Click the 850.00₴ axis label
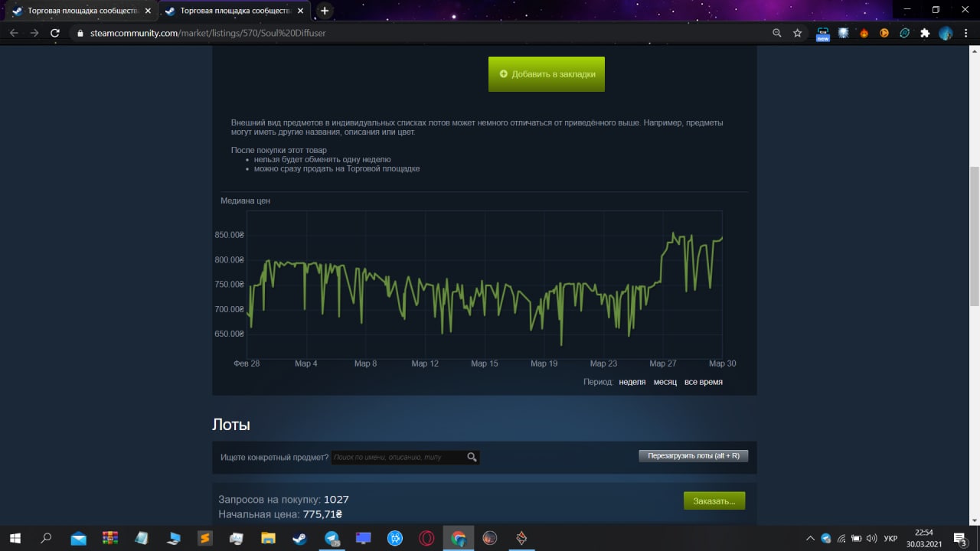This screenshot has height=551, width=980. [x=230, y=235]
